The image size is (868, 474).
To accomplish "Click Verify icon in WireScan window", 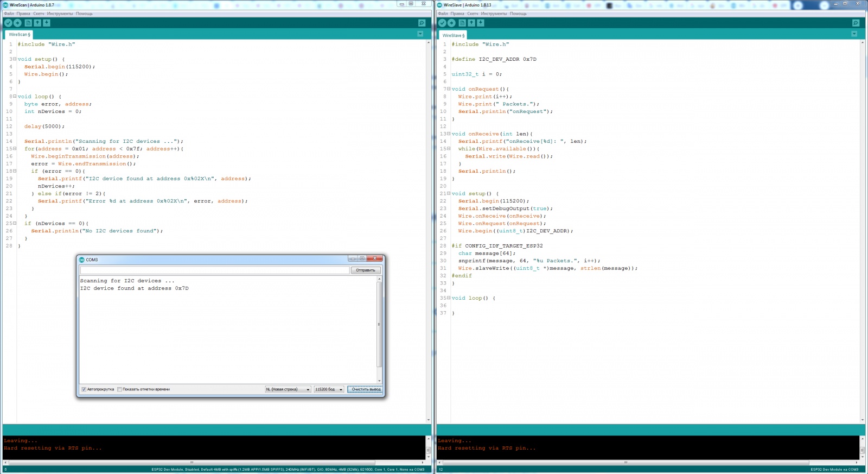I will 8,23.
